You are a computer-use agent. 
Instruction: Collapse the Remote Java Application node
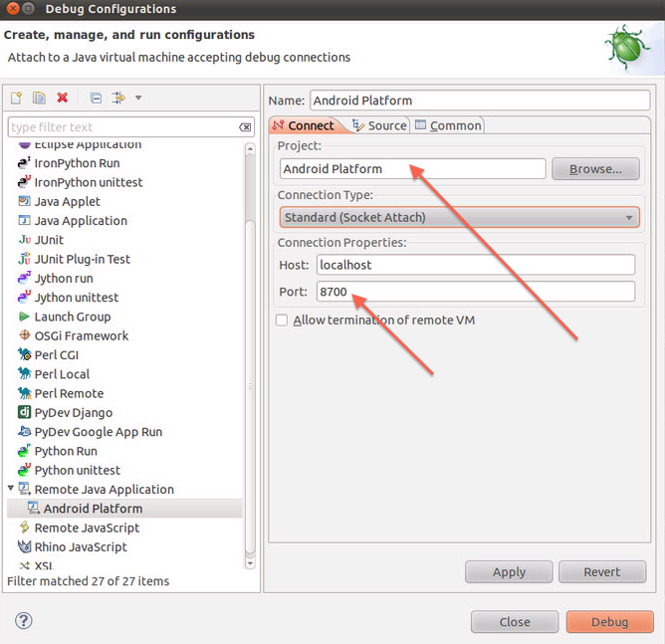click(x=11, y=488)
